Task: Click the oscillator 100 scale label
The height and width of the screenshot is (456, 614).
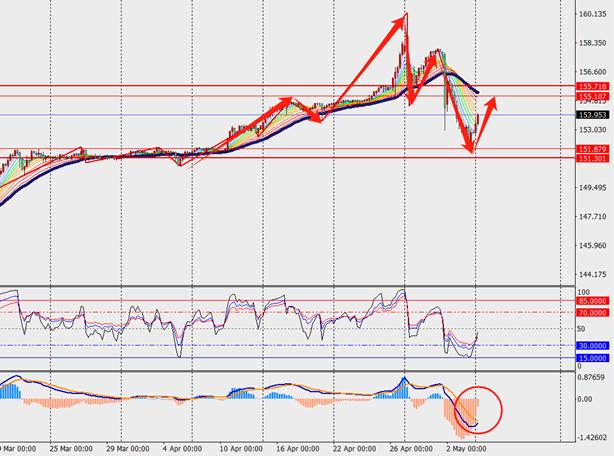Action: tap(583, 292)
